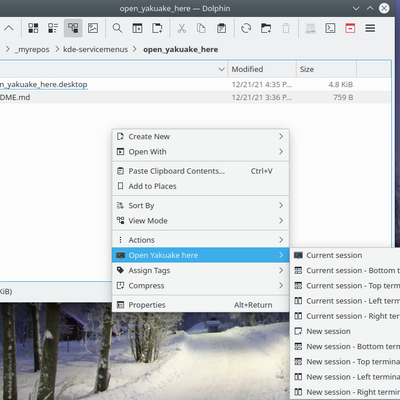
Task: Toggle file previews icon
Action: point(93,28)
